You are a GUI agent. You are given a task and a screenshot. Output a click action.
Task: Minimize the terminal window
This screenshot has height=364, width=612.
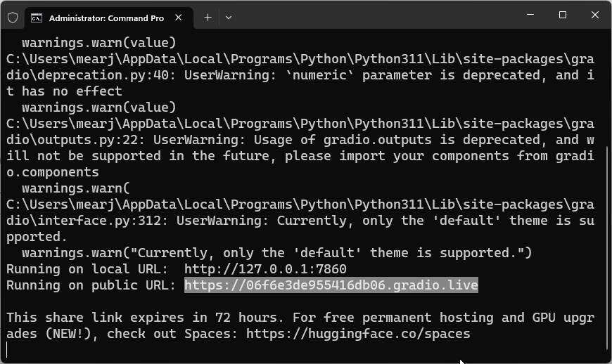(x=530, y=15)
